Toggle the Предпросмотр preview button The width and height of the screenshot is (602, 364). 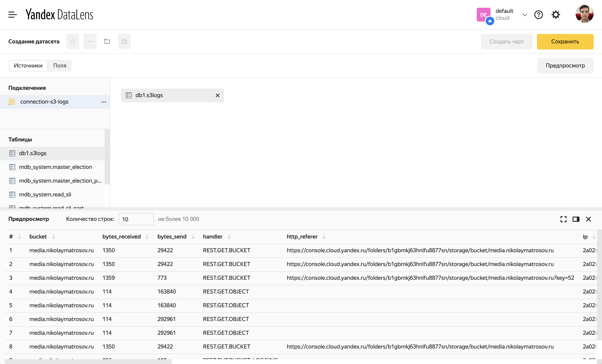(x=565, y=66)
